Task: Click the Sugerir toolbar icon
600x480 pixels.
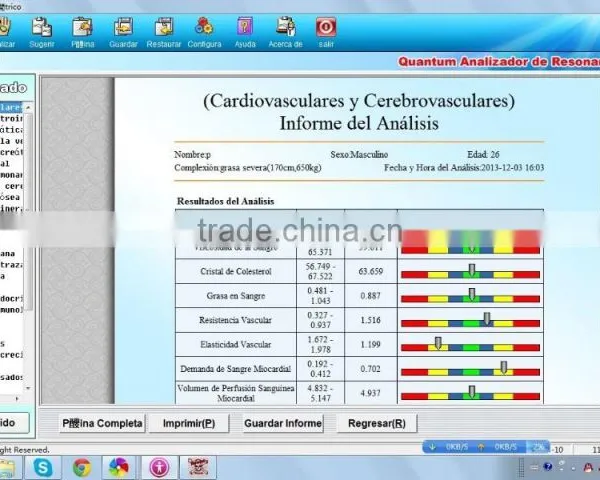Action: pyautogui.click(x=42, y=28)
